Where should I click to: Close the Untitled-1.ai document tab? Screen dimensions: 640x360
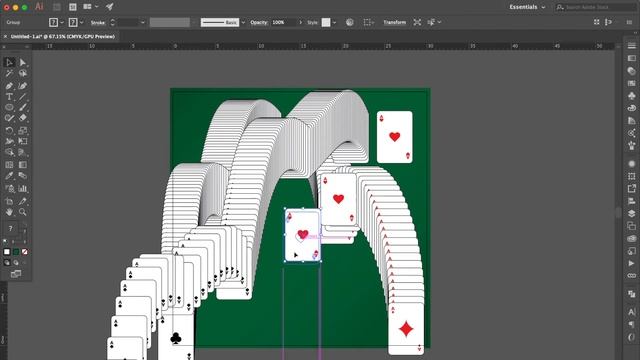[5, 36]
